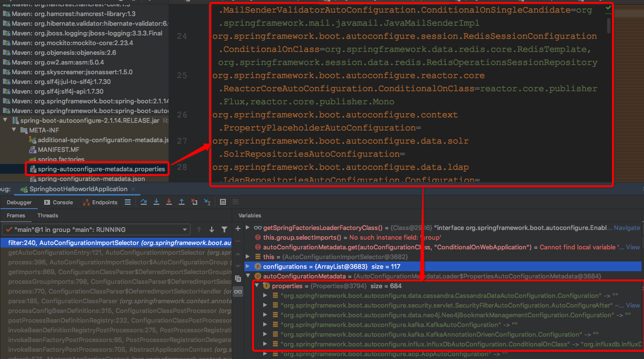Screen dimensions: 644x359
Task: Open the thread selector dropdown
Action: [x=96, y=229]
